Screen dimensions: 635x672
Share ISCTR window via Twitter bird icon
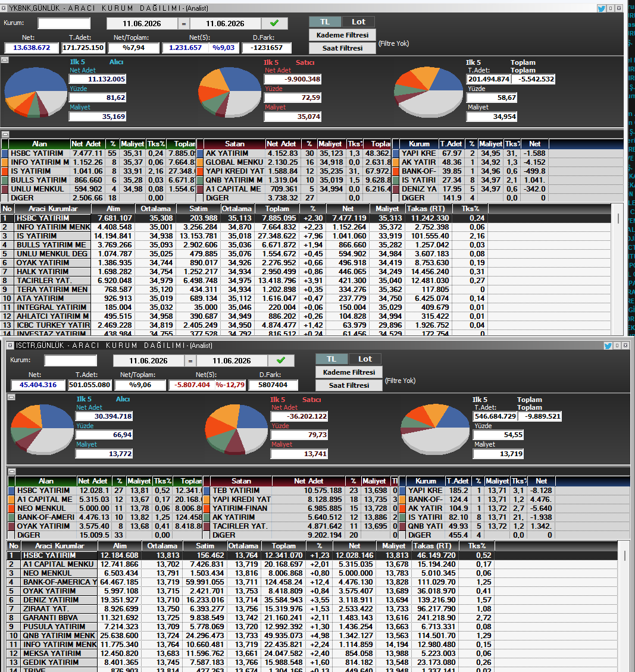(x=608, y=346)
